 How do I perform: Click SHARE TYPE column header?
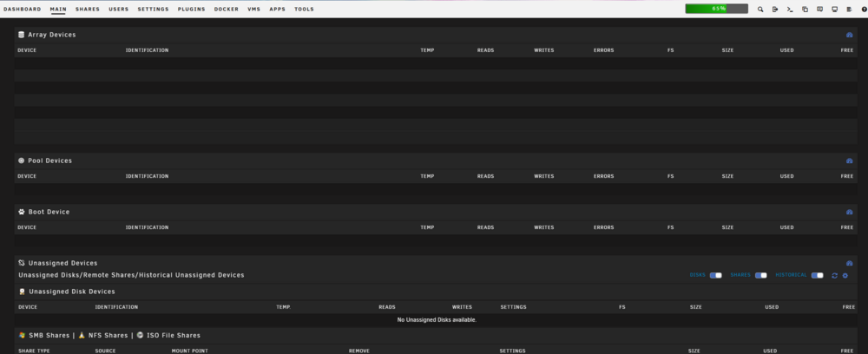35,351
